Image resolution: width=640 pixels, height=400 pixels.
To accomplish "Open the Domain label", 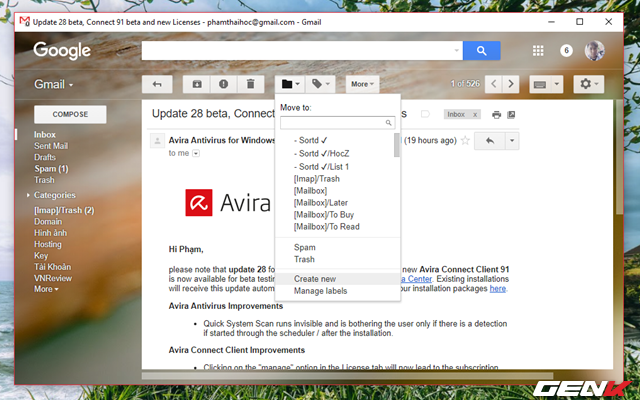I will click(x=48, y=222).
